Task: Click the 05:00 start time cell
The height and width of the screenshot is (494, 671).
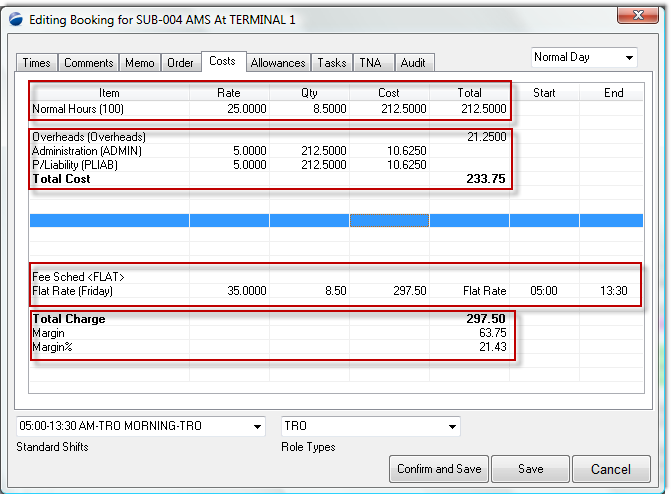Action: (x=544, y=291)
